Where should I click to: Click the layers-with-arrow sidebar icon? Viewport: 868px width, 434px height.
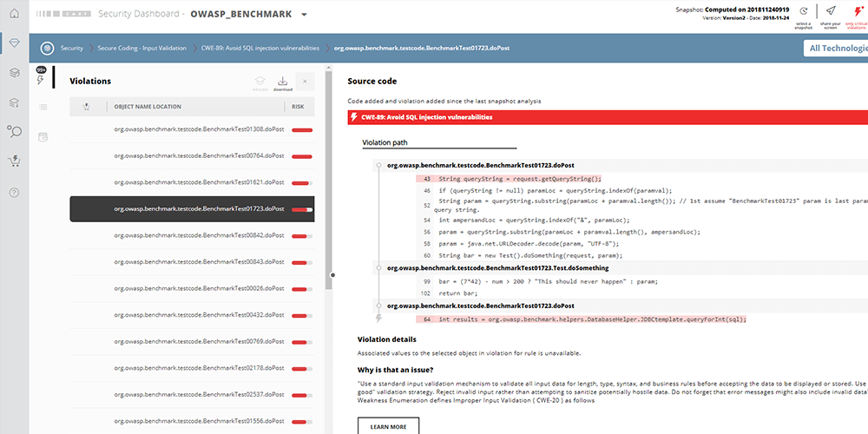[x=15, y=102]
